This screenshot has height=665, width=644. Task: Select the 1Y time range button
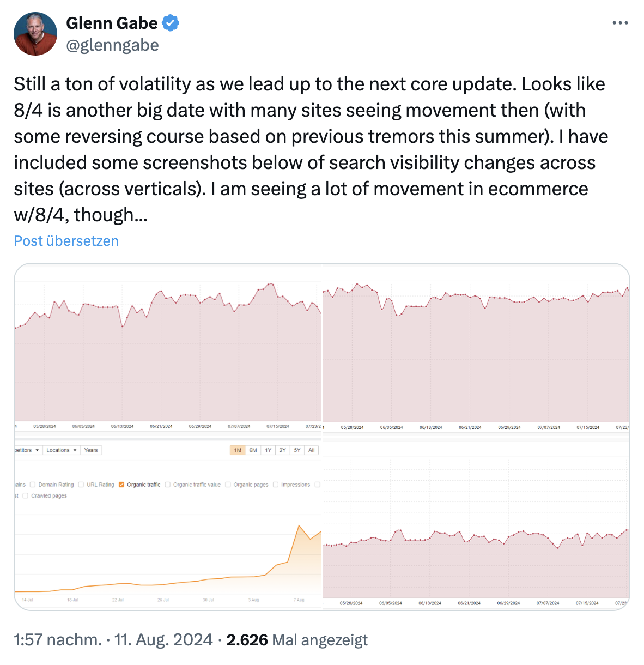(268, 450)
